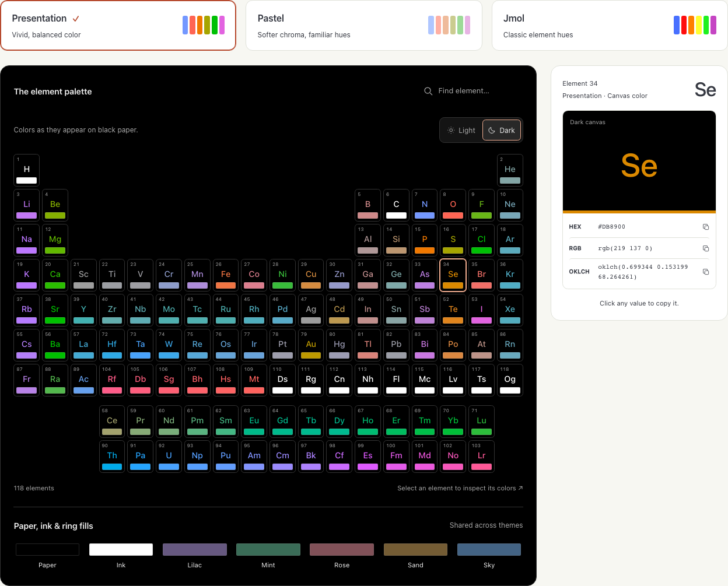Select the Ytterbium (Yb) element tile
This screenshot has height=586, width=728.
point(453,422)
